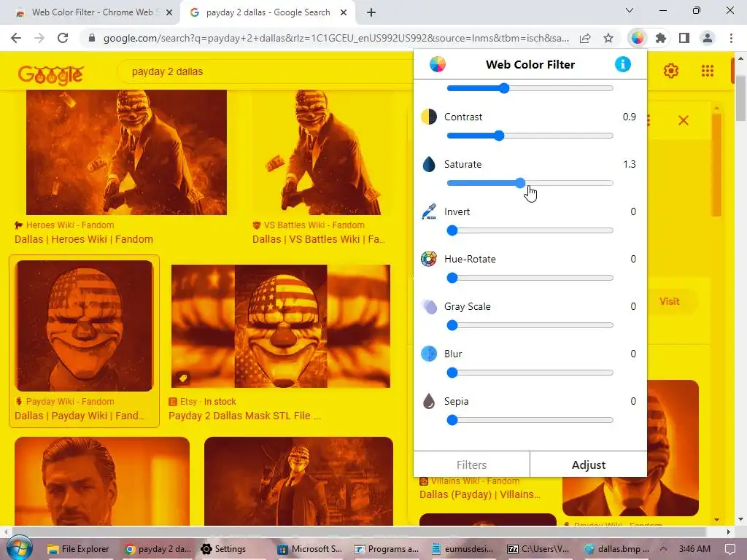This screenshot has height=560, width=747.
Task: Open the Chrome three-dot menu
Action: (731, 38)
